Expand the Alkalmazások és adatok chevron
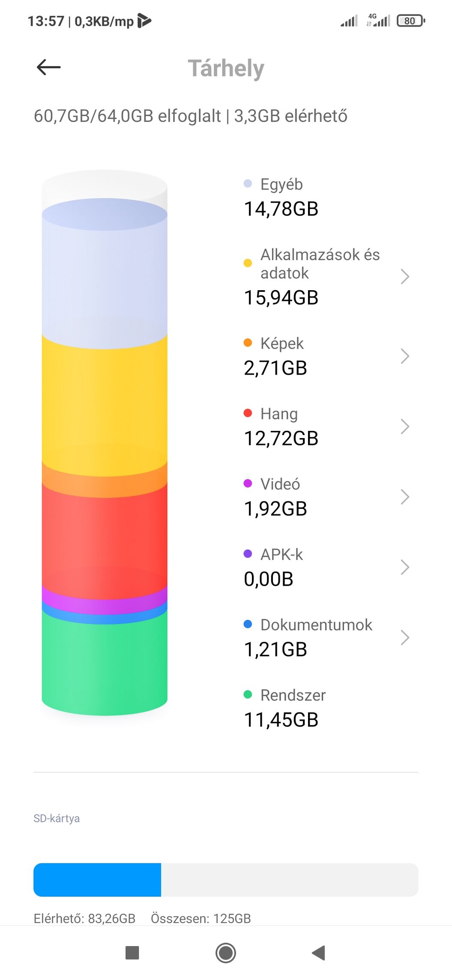 405,277
